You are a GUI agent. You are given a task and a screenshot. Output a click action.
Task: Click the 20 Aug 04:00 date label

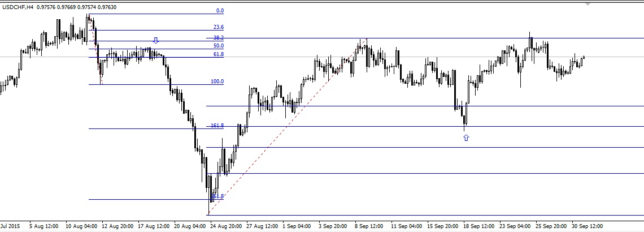190,226
